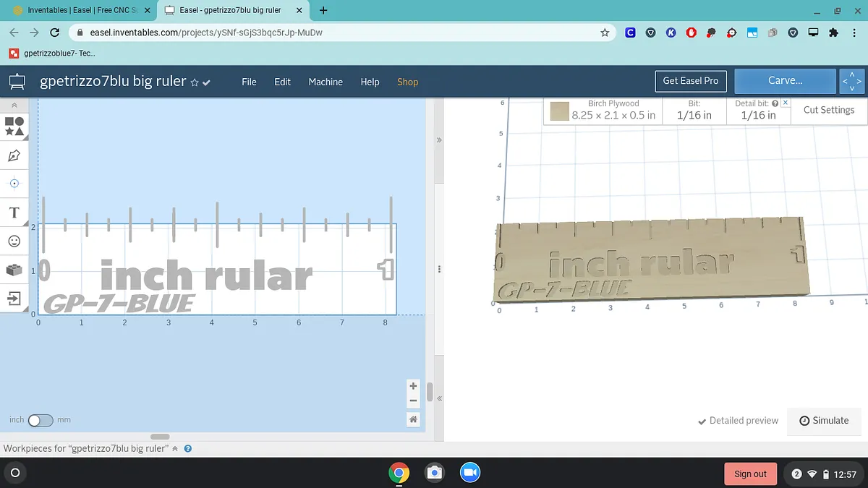Viewport: 868px width, 488px height.
Task: Open the Apps brick icon
Action: [14, 270]
